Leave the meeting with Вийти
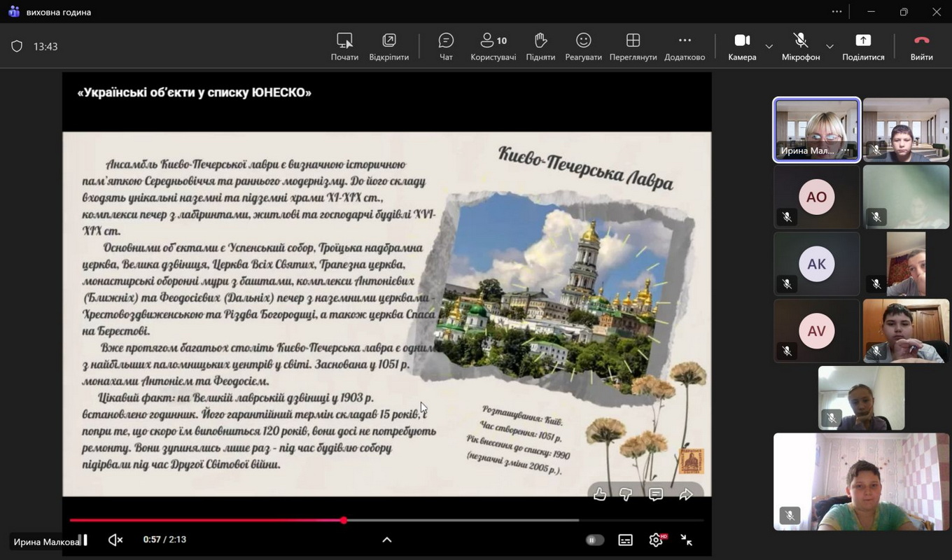952x560 pixels. pyautogui.click(x=921, y=47)
